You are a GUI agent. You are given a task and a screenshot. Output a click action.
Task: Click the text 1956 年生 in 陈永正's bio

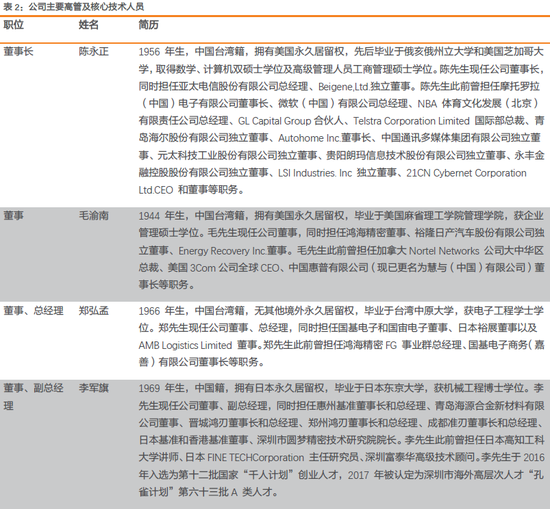coord(161,52)
